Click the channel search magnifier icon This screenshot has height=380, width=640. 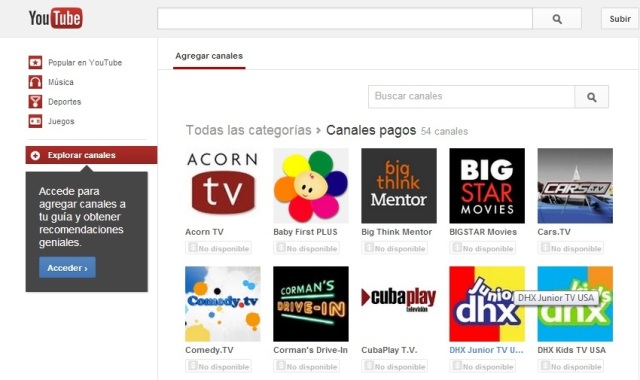591,97
